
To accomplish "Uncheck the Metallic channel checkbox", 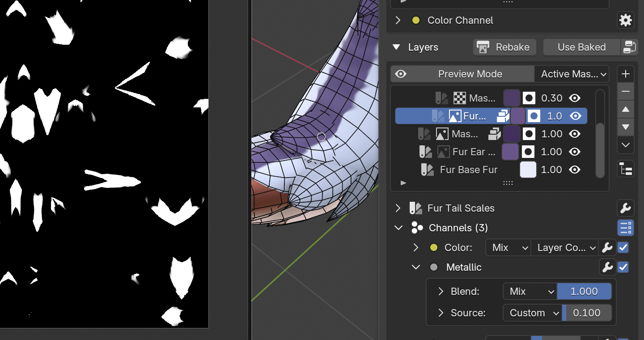I will point(623,267).
